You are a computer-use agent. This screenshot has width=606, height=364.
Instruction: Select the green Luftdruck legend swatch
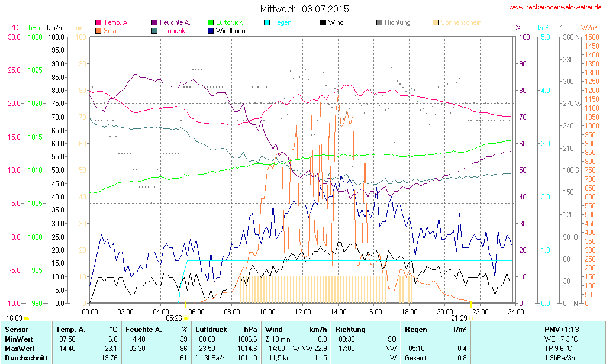[x=211, y=23]
